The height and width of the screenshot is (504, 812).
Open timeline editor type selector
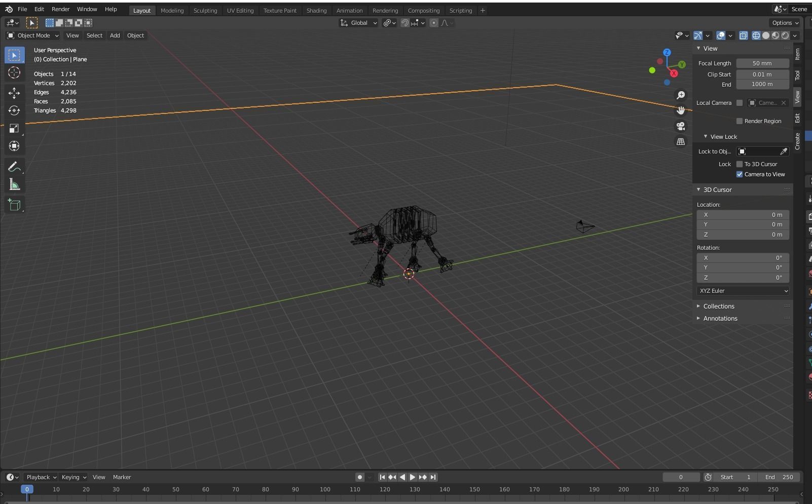pyautogui.click(x=12, y=477)
